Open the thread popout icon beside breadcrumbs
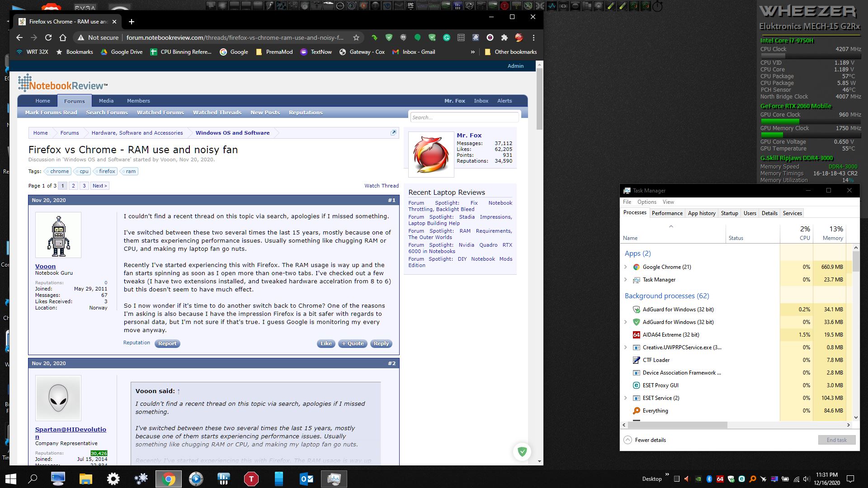The height and width of the screenshot is (488, 868). (x=393, y=132)
